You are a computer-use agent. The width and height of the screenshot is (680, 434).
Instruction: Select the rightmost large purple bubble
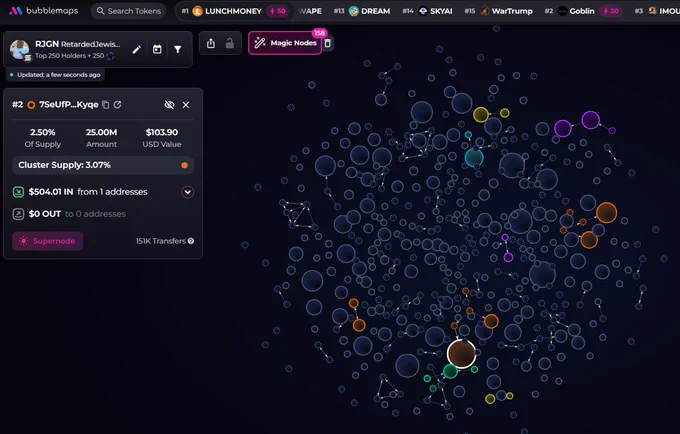tap(591, 120)
